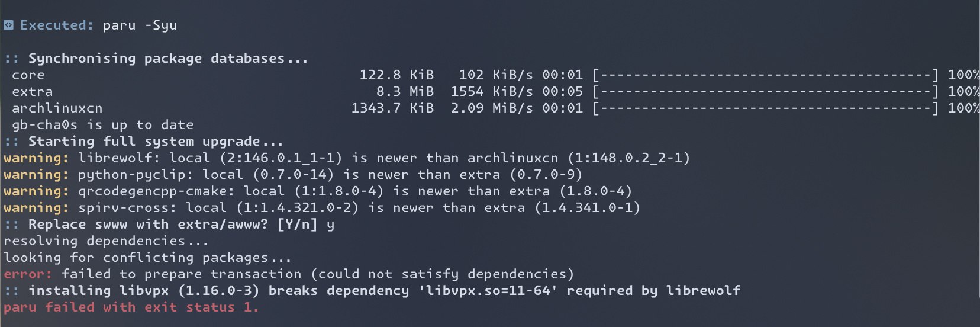Click the Executed command icon

(8, 25)
